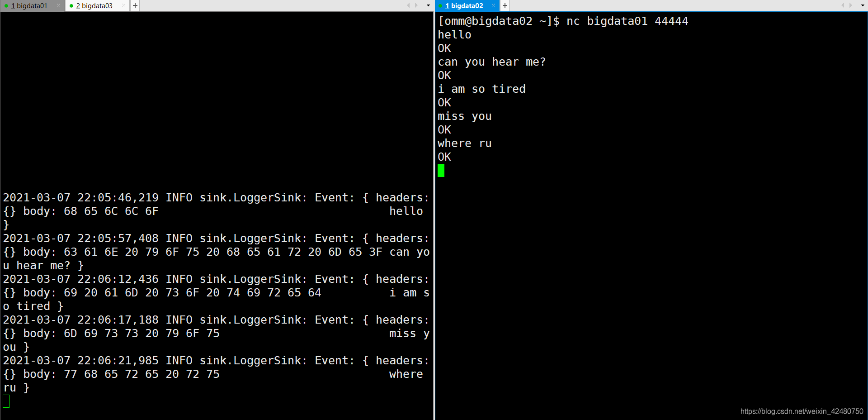
Task: Switch to the bigdata01 session tab
Action: [32, 6]
